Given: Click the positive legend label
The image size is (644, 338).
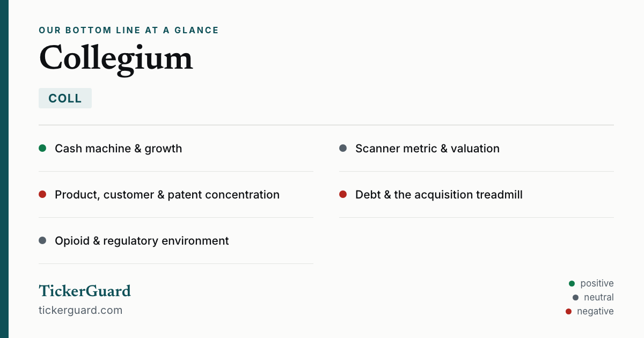Looking at the screenshot, I should [x=597, y=283].
